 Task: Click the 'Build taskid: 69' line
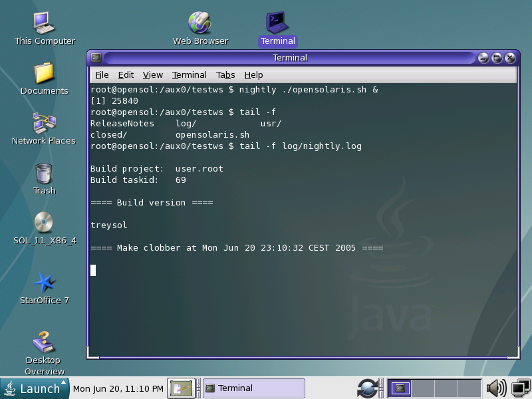[138, 180]
